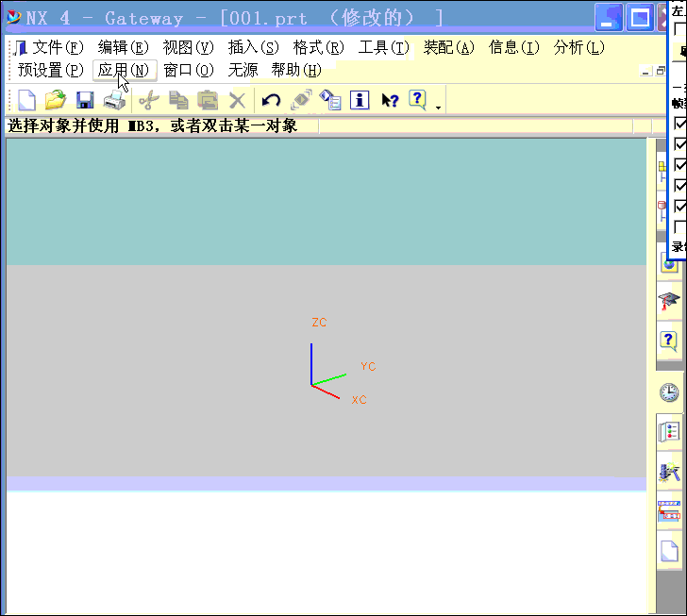Open the Roles tab in the resource bar
The width and height of the screenshot is (687, 616).
pyautogui.click(x=669, y=511)
